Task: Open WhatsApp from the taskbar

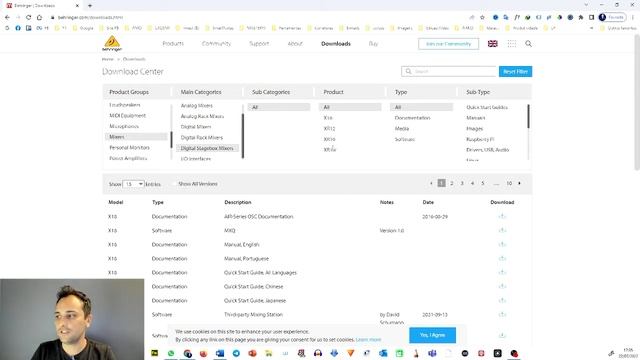Action: pyautogui.click(x=171, y=353)
